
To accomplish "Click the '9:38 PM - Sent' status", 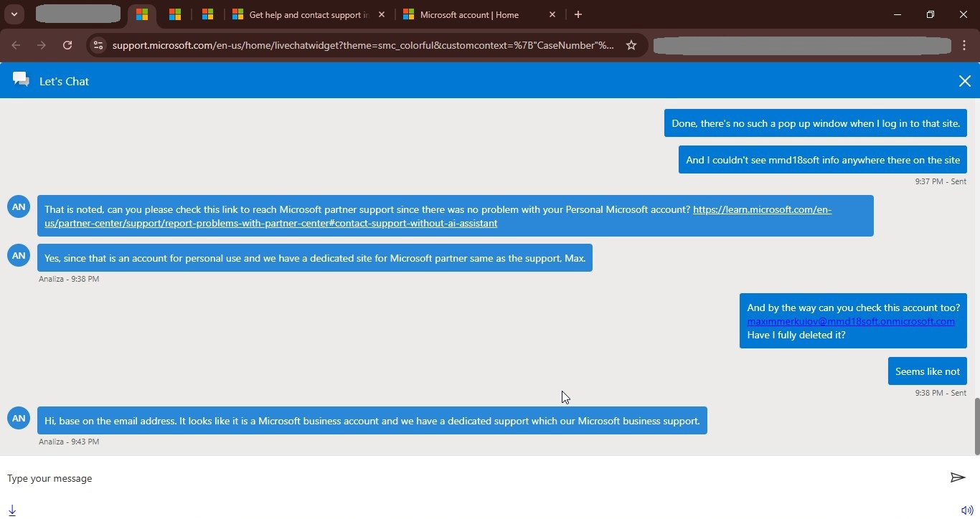I will [x=941, y=393].
